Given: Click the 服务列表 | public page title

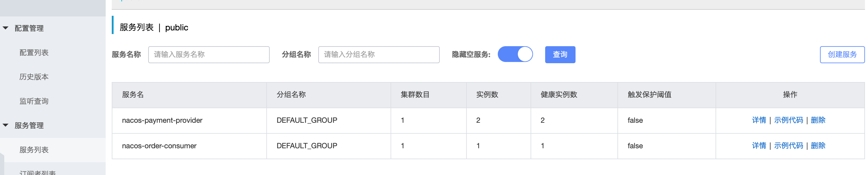Looking at the screenshot, I should click(x=154, y=27).
